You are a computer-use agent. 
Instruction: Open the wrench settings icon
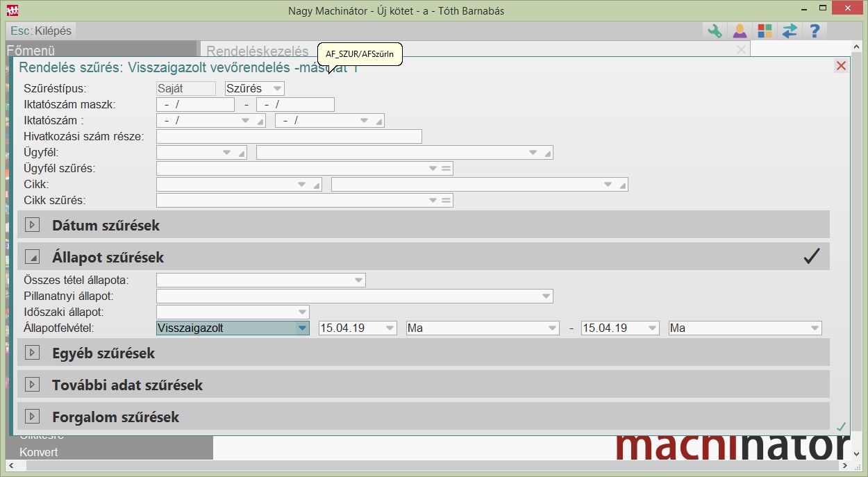pos(715,31)
